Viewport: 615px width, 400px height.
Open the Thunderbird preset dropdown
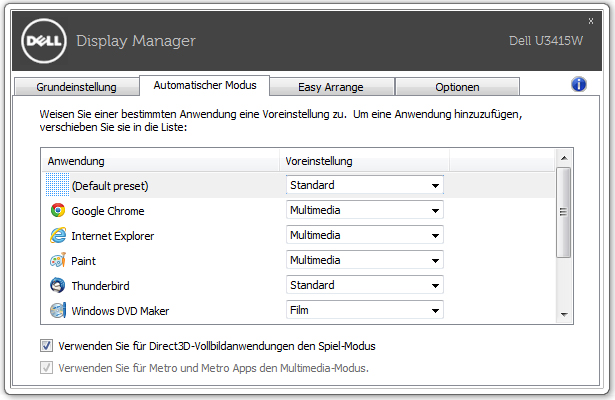coord(365,285)
